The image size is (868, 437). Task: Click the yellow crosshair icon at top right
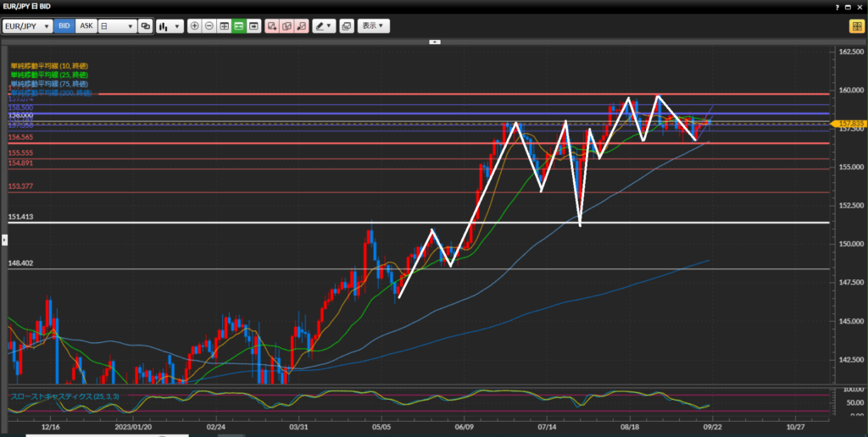(x=856, y=26)
